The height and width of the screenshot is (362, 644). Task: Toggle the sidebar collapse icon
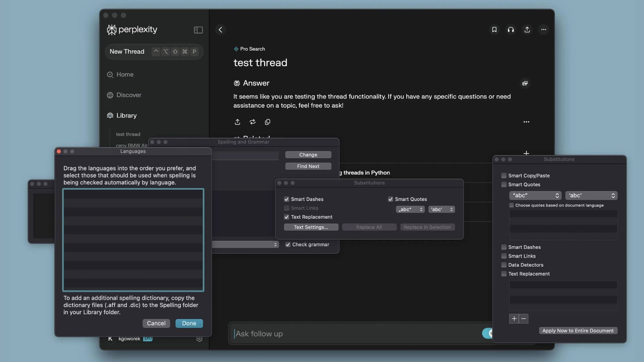[x=198, y=30]
